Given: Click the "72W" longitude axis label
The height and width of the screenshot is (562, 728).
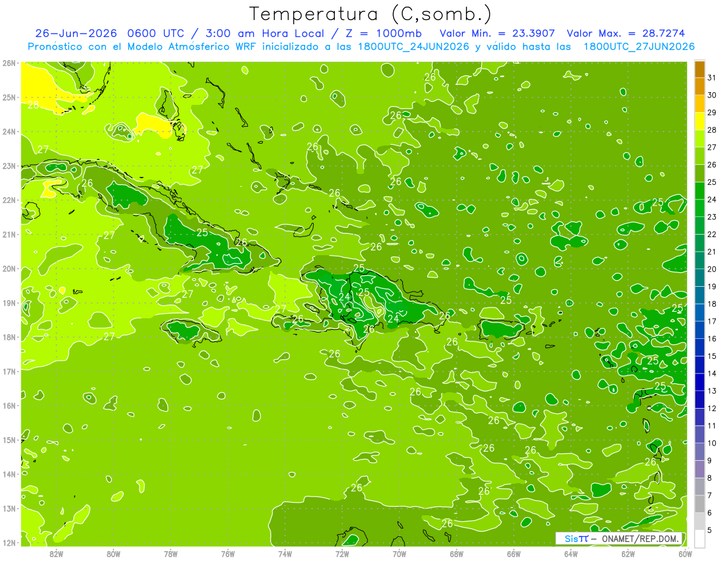Looking at the screenshot, I should [x=342, y=554].
